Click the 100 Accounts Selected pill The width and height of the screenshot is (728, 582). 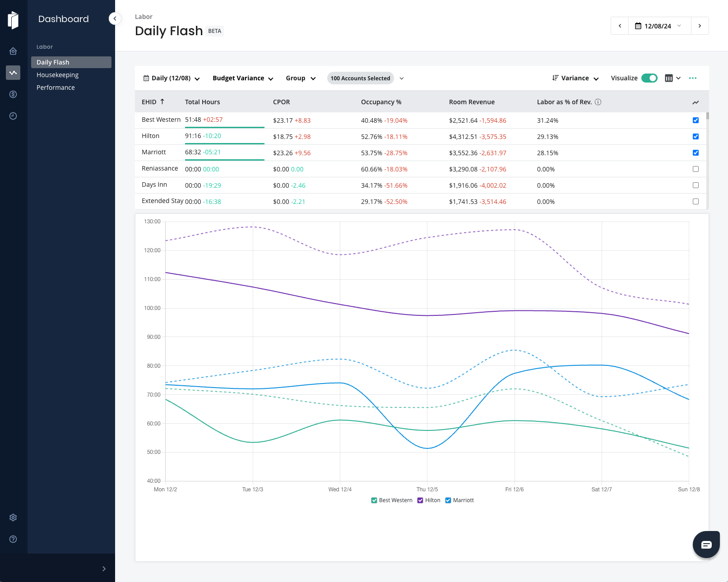[360, 78]
